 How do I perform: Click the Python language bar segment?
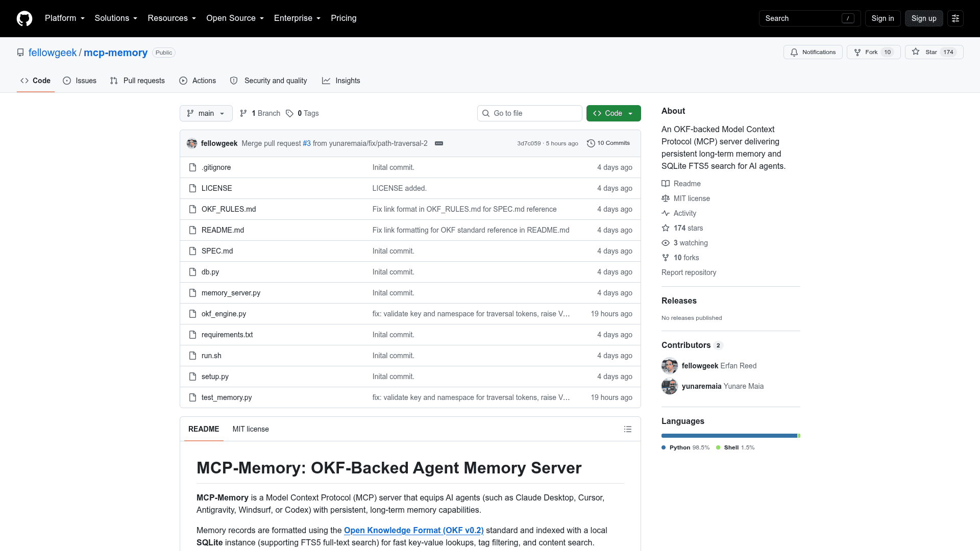[729, 436]
